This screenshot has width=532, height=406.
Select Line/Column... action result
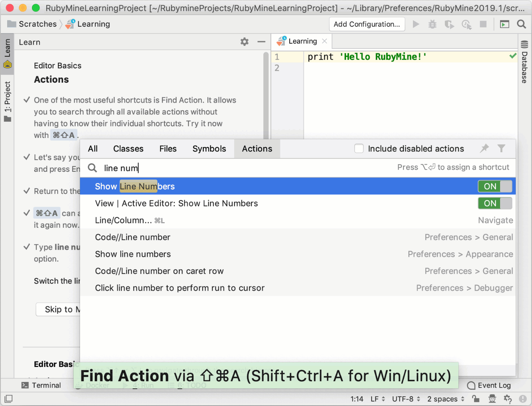298,220
